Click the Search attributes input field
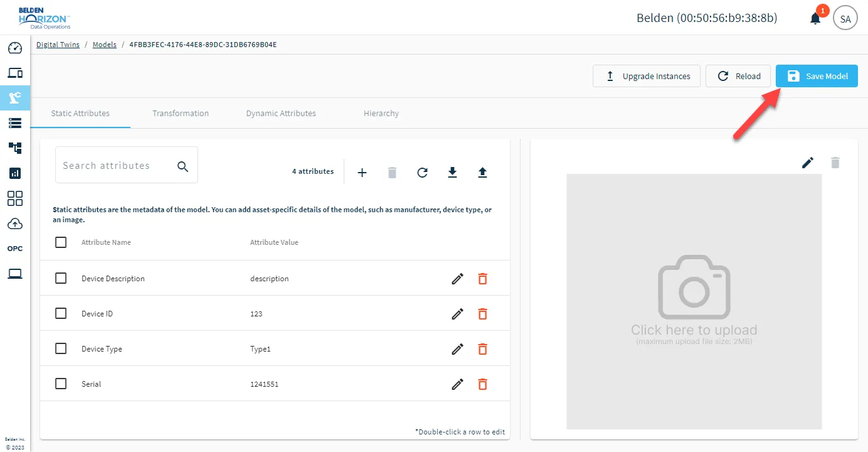 127,165
